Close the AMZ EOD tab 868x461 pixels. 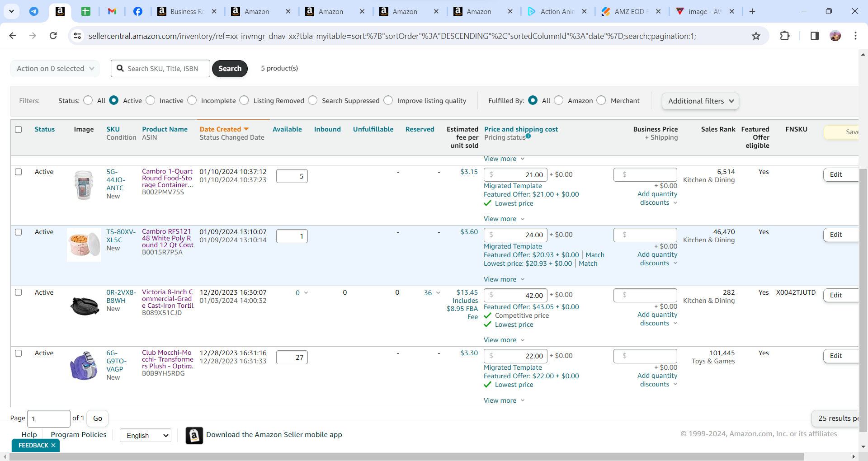click(658, 11)
